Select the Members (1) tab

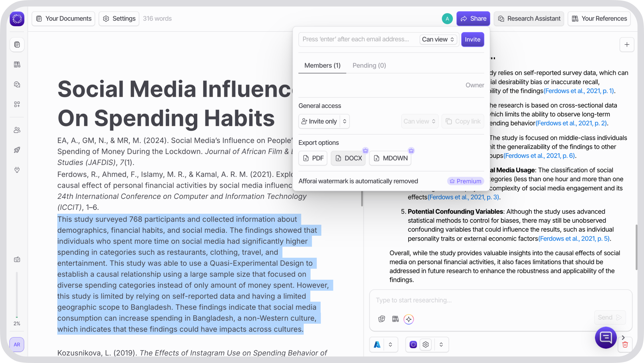click(x=322, y=65)
